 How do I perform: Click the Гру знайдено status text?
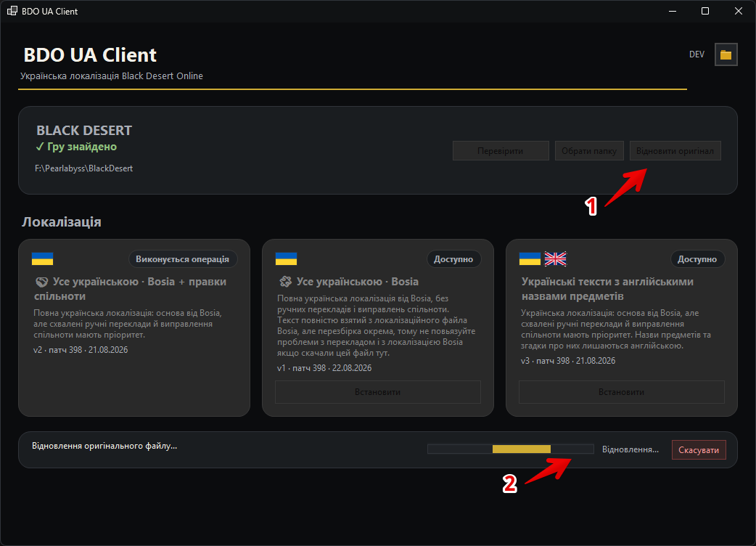click(x=82, y=147)
